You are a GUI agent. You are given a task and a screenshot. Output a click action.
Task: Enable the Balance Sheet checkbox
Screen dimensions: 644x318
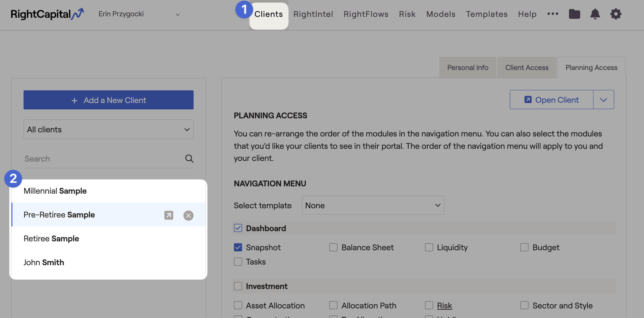tap(333, 247)
